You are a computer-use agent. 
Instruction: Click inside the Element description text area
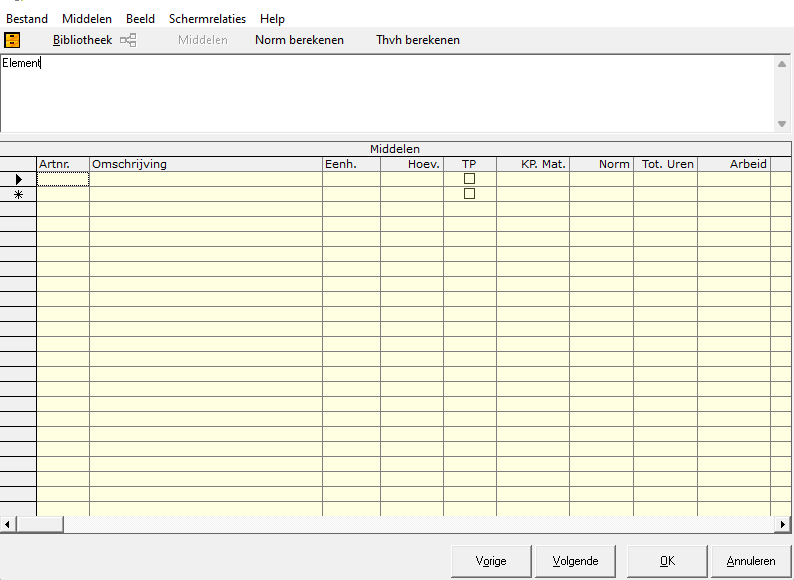387,94
